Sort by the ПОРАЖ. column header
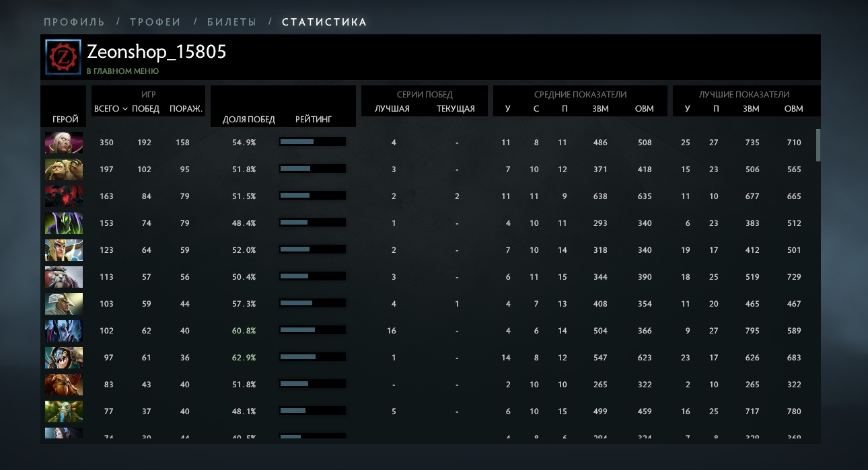Image resolution: width=868 pixels, height=470 pixels. tap(186, 109)
